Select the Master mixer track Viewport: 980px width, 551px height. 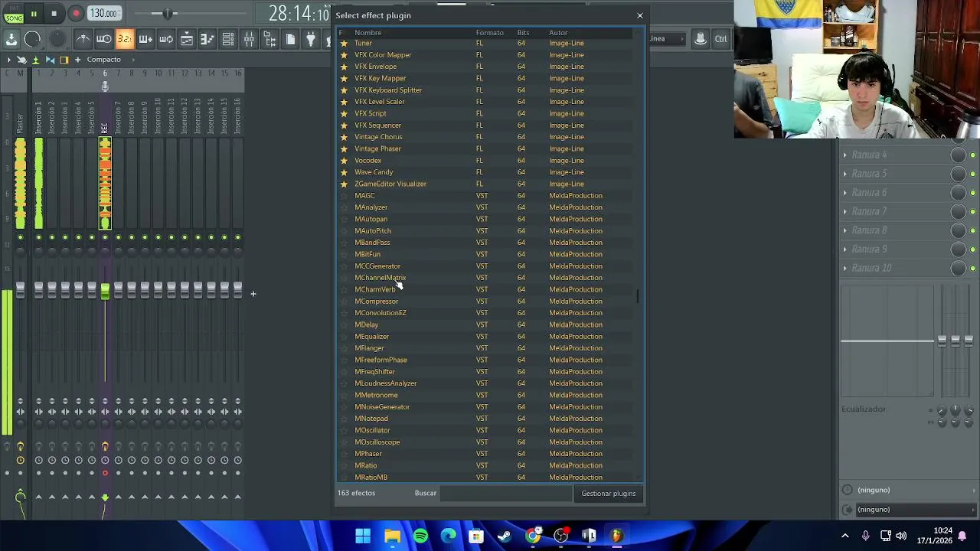click(x=20, y=184)
